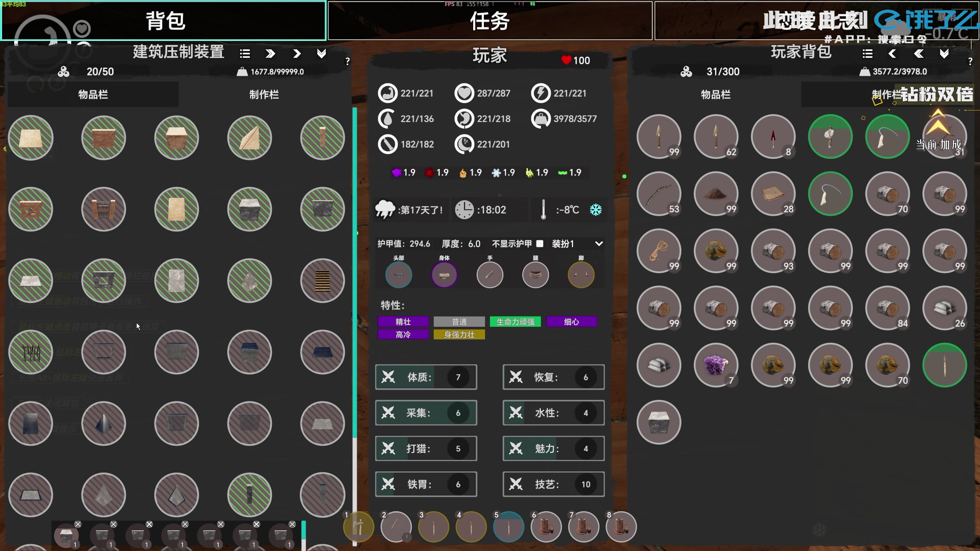The width and height of the screenshot is (980, 551).
Task: Select metal ingot stack of 26
Action: [x=944, y=308]
